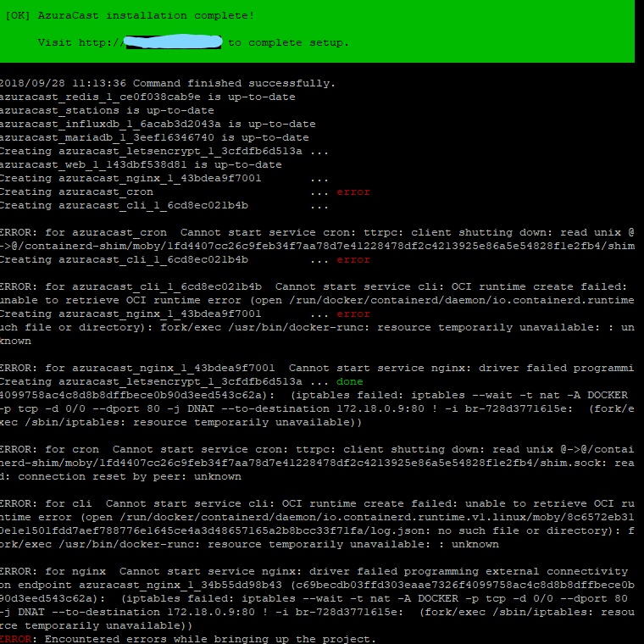Select the "ERROR: for azuracast_nginx_1_43bdea9f7001" line
The height and width of the screenshot is (644, 644).
(x=317, y=368)
